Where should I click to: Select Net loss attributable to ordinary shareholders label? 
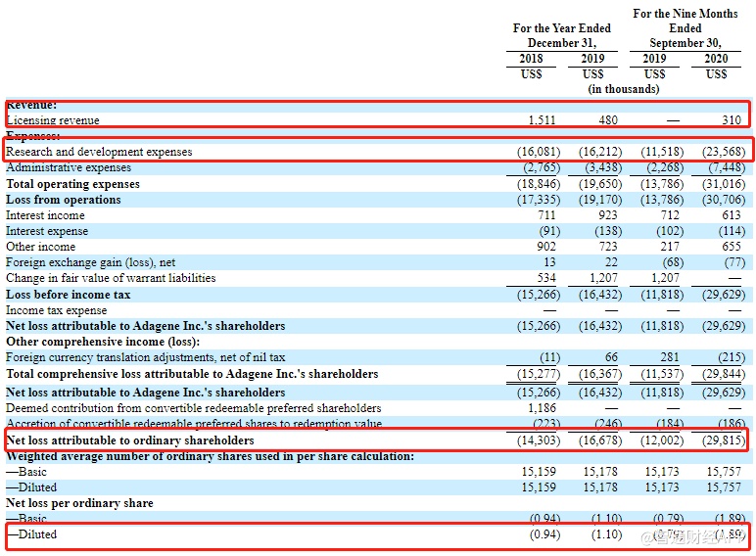[129, 440]
